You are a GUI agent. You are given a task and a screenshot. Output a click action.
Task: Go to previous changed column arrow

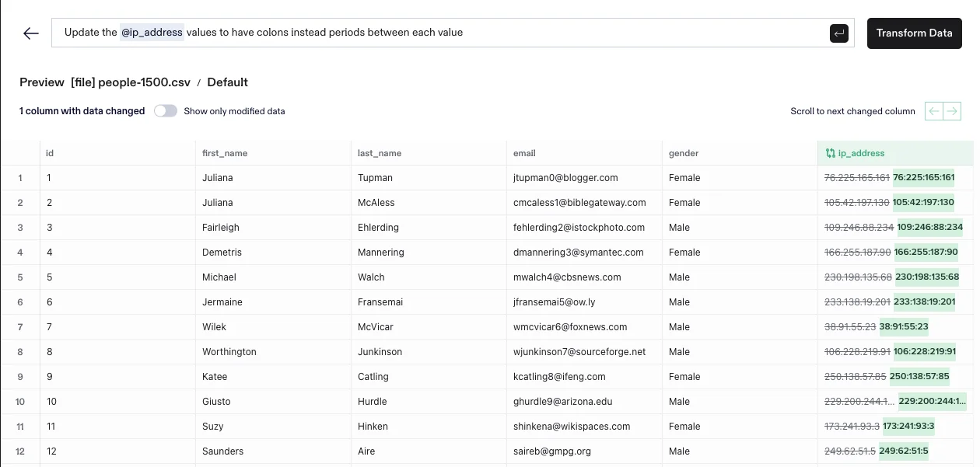point(933,111)
